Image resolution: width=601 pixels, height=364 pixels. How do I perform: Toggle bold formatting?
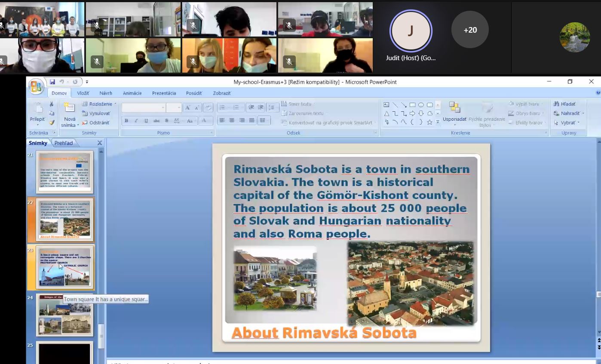[126, 121]
